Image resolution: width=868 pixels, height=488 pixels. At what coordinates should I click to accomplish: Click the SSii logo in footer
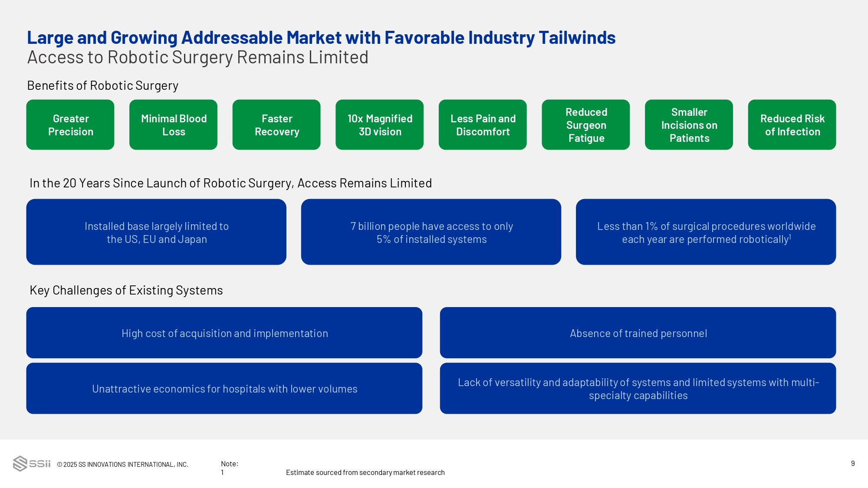[x=32, y=463]
